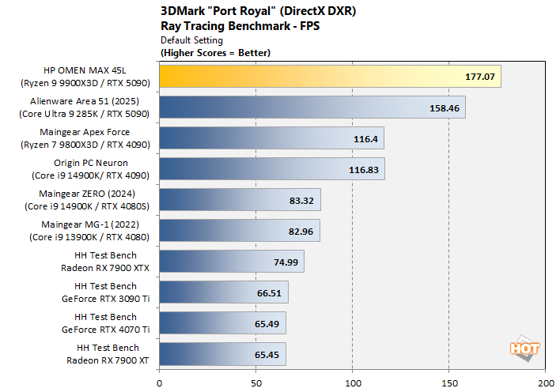Select the 'GeForce RTX 4070 Ti' label
The width and height of the screenshot is (560, 392).
pyautogui.click(x=106, y=330)
